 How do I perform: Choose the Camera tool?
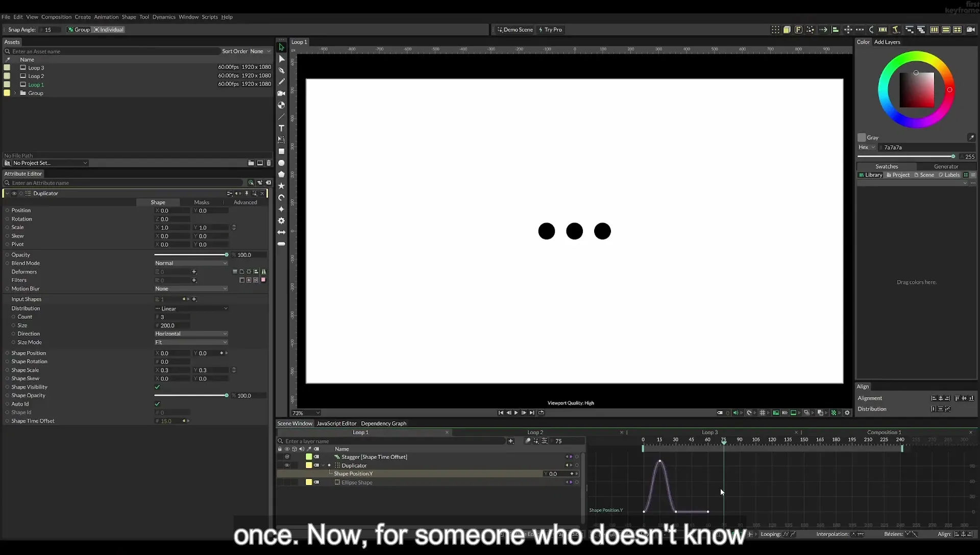[281, 93]
